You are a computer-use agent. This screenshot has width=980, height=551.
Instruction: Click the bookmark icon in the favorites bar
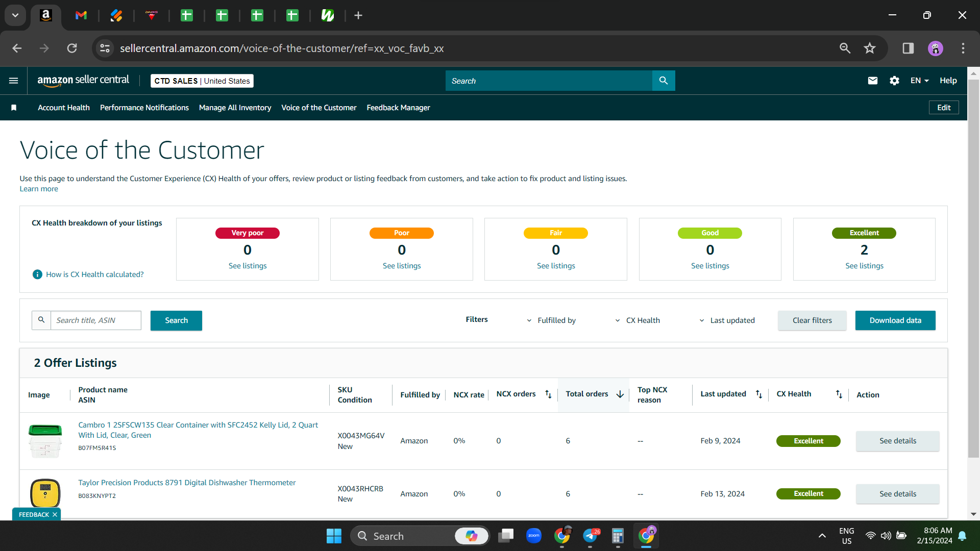pyautogui.click(x=14, y=108)
